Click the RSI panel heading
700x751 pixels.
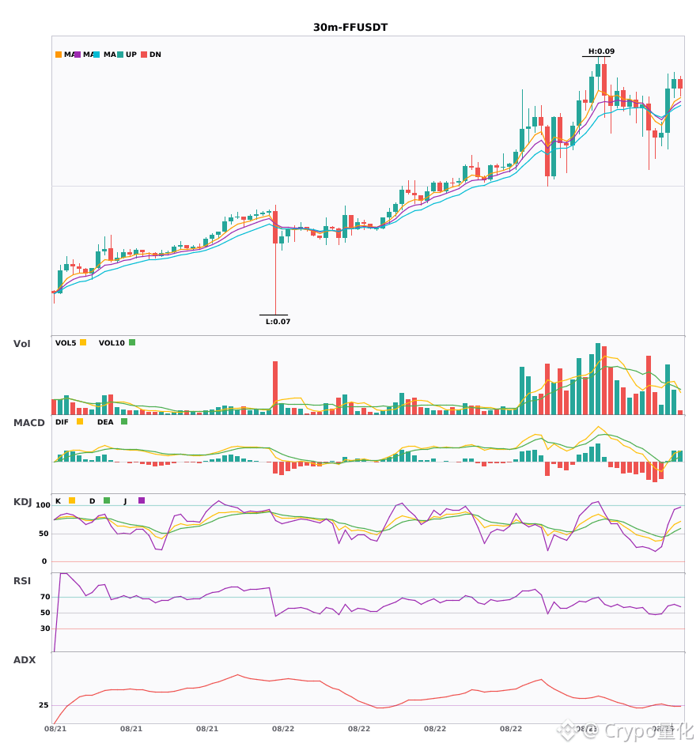tap(22, 580)
